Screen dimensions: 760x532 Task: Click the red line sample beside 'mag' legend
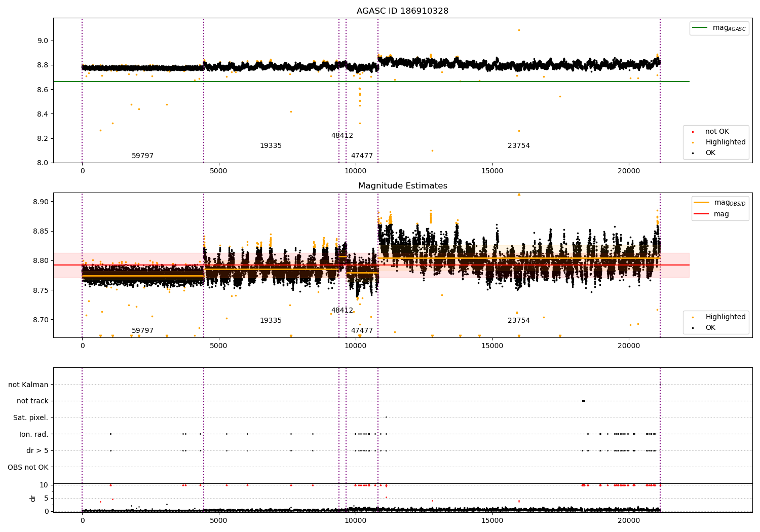click(702, 214)
